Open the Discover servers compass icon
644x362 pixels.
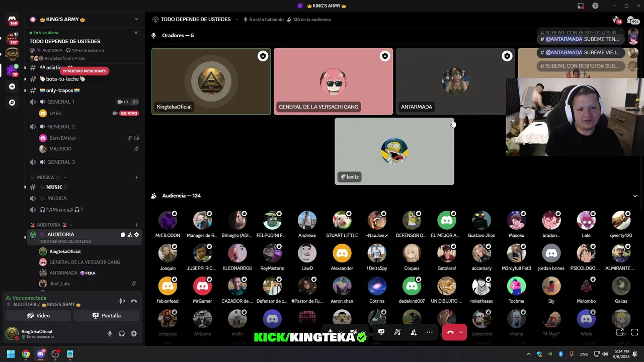pos(12,103)
